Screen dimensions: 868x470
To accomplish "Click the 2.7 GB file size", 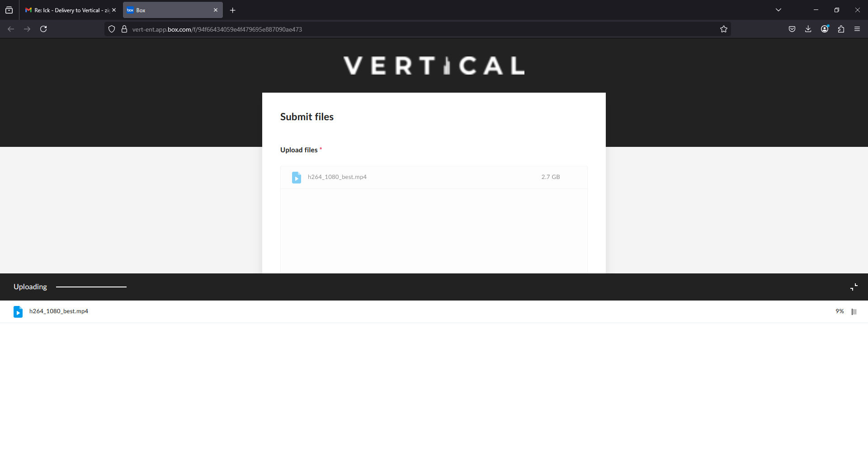I will pyautogui.click(x=551, y=177).
